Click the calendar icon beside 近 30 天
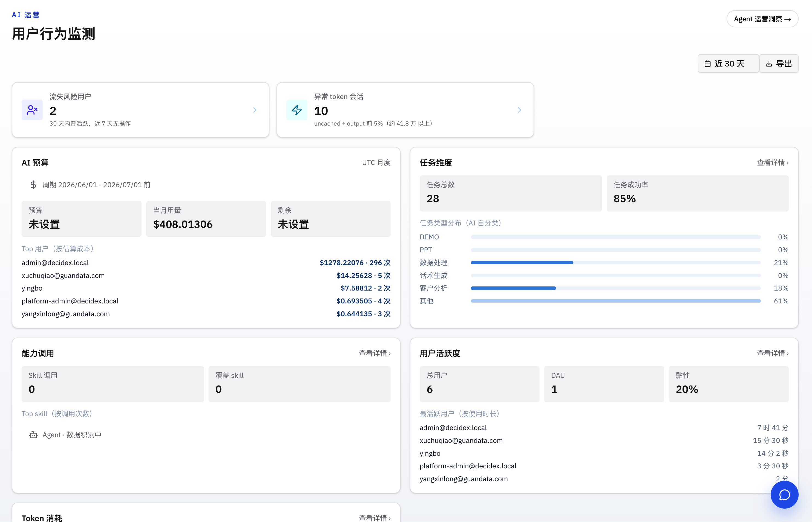Screen dimensions: 812x522 pyautogui.click(x=707, y=64)
